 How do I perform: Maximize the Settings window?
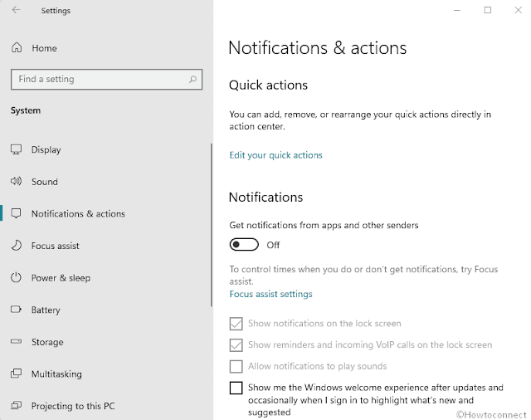487,10
